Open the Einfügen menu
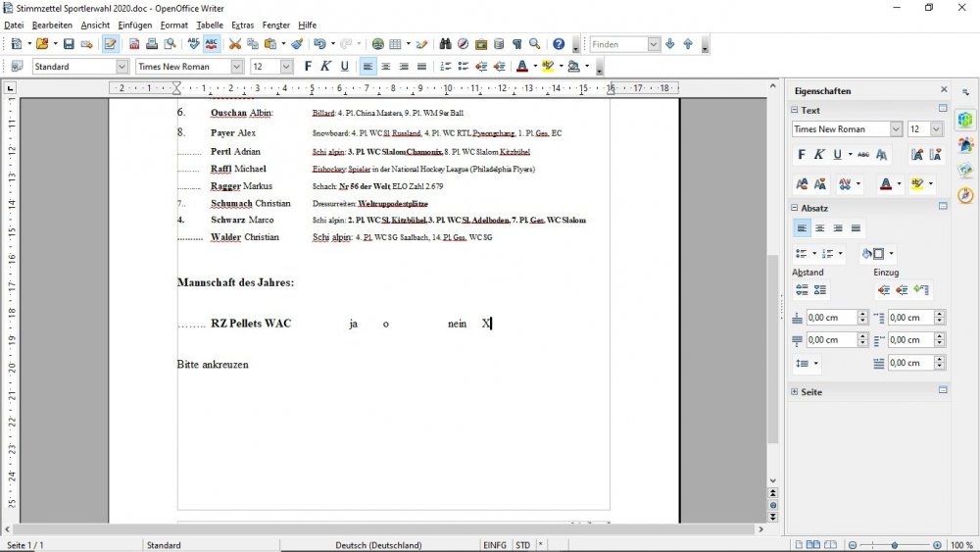980x552 pixels. (135, 25)
